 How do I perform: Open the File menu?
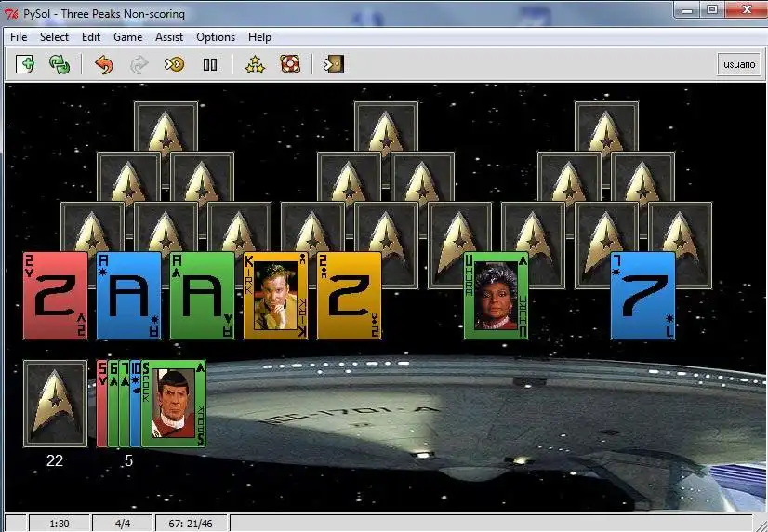[19, 37]
